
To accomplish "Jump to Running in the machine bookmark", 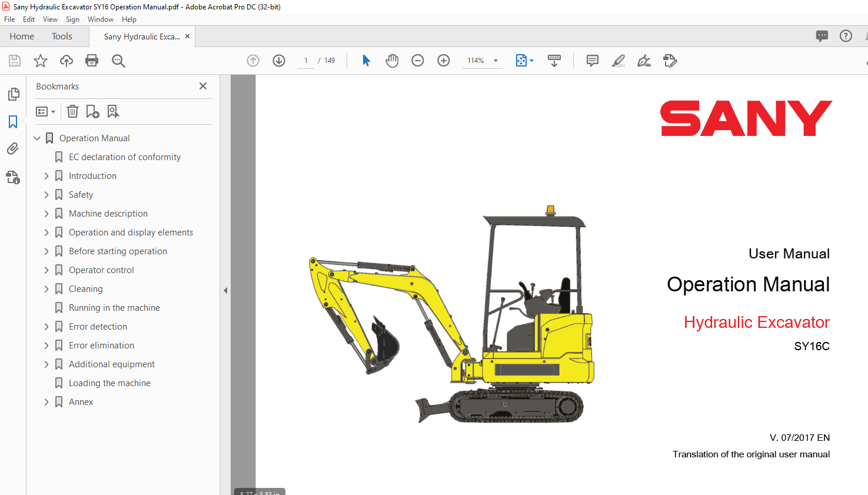I will (x=114, y=308).
